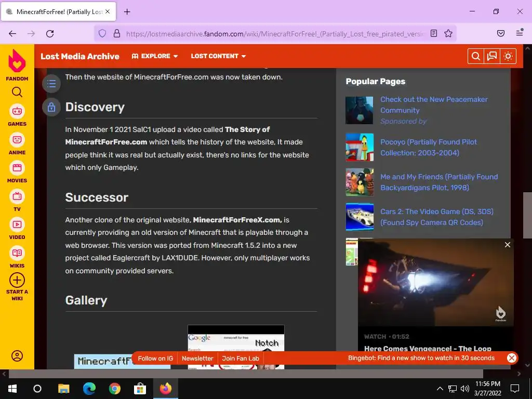
Task: Reload the page with refresh icon
Action: 50,33
